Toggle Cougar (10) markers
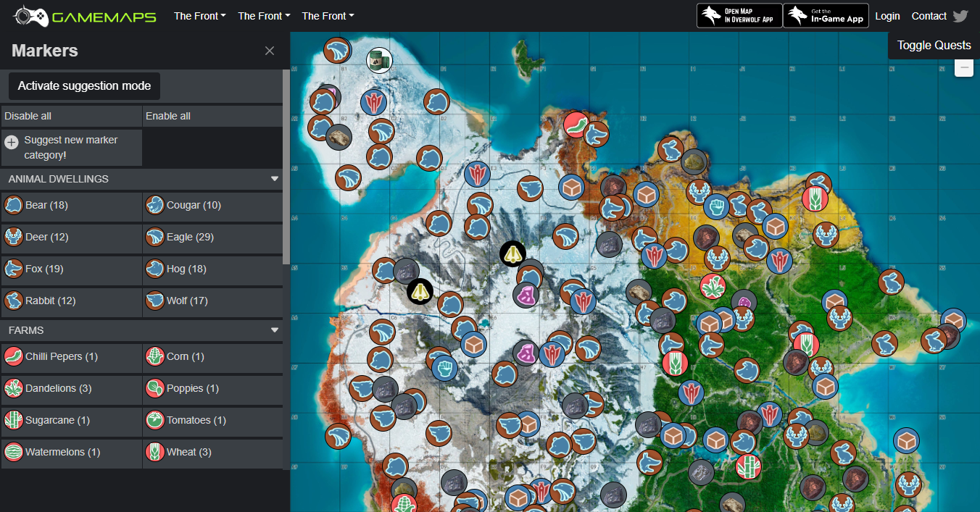 (x=212, y=205)
